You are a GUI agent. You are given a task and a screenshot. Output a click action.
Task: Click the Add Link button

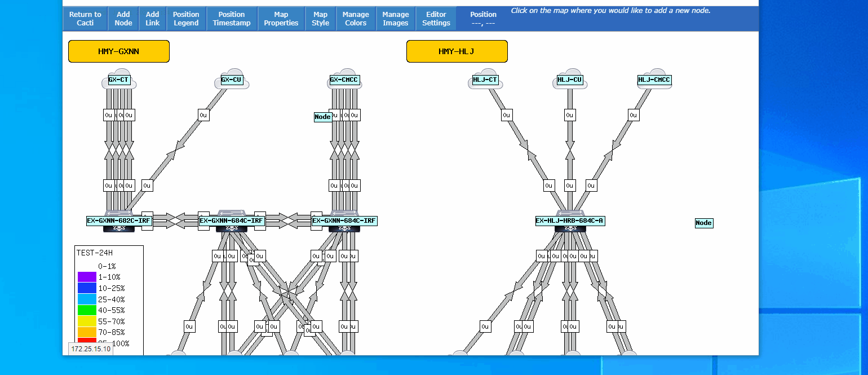tap(152, 18)
